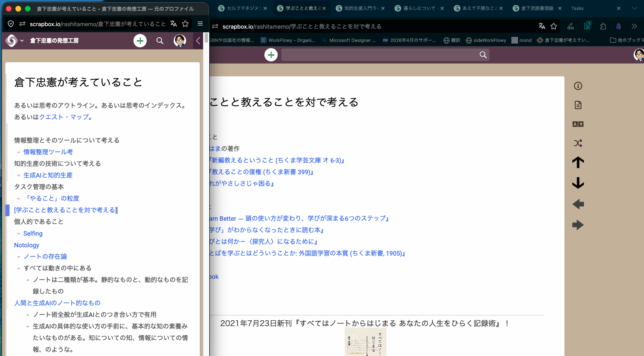Screen dimensions: 644x356
Task: Open the 「やること」の粒度 link
Action: (x=51, y=198)
